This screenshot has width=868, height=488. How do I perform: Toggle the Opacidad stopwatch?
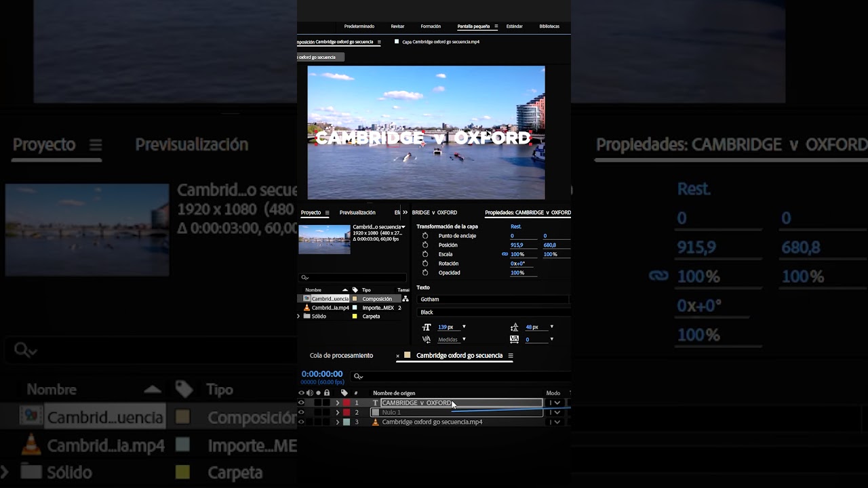pyautogui.click(x=425, y=272)
